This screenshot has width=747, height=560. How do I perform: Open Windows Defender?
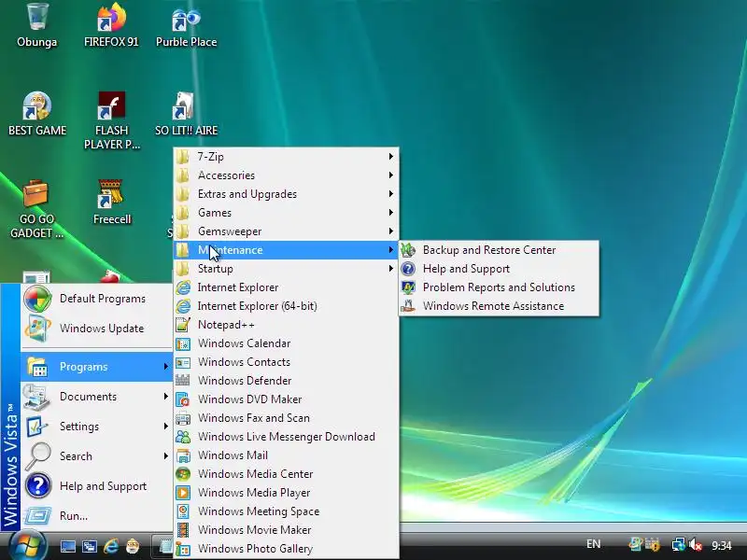(286, 381)
